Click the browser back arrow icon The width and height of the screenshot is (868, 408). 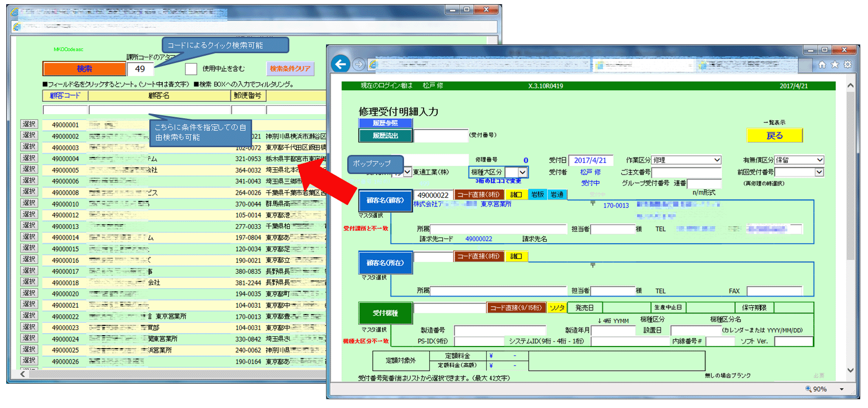point(340,64)
